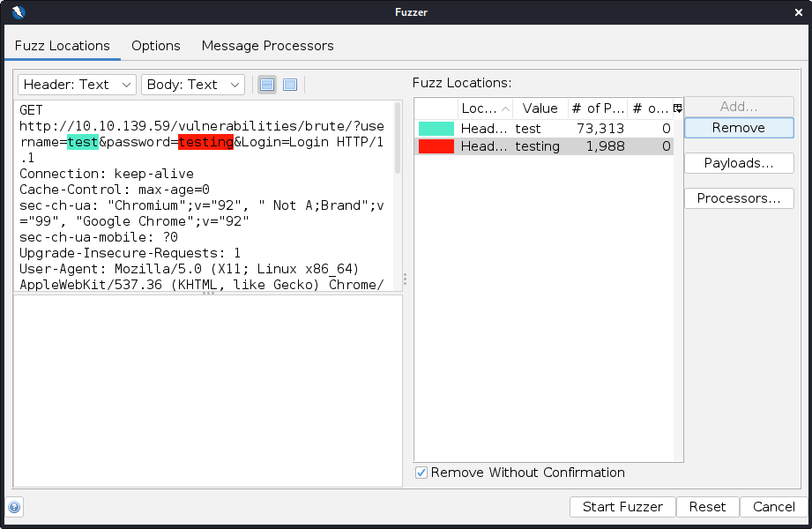Click the cyan color swatch for test
This screenshot has width=812, height=529.
tap(436, 129)
